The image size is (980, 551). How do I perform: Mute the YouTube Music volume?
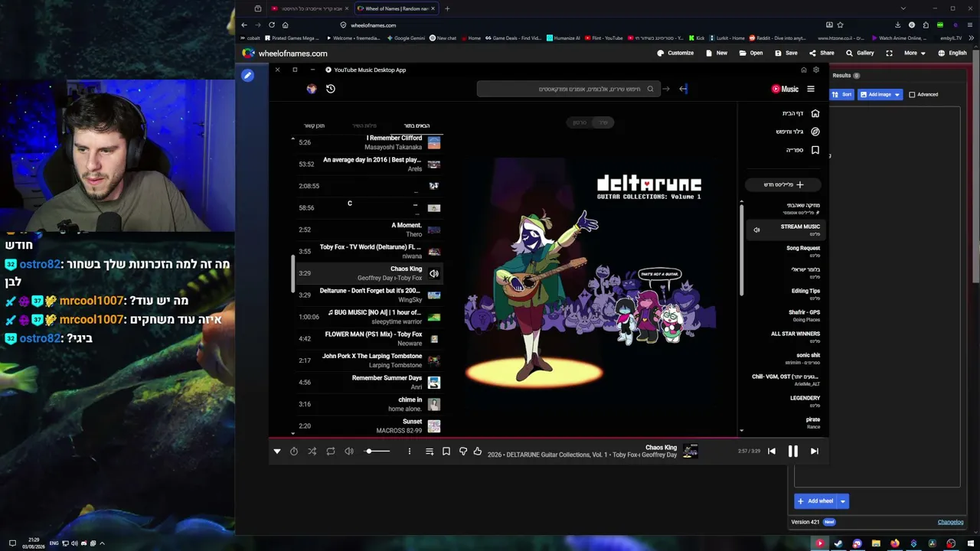click(349, 452)
